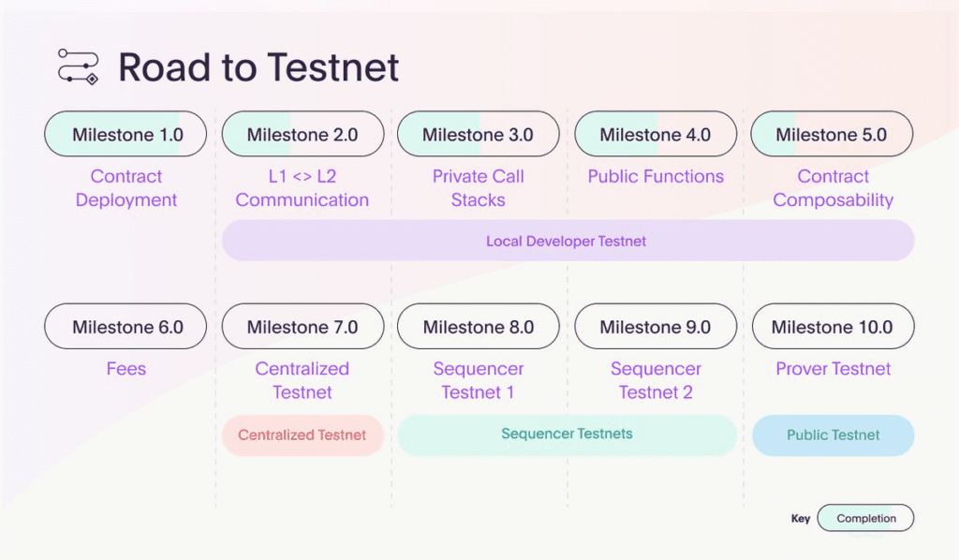Click the Milestone 7.0 pill
959x560 pixels.
click(x=302, y=327)
